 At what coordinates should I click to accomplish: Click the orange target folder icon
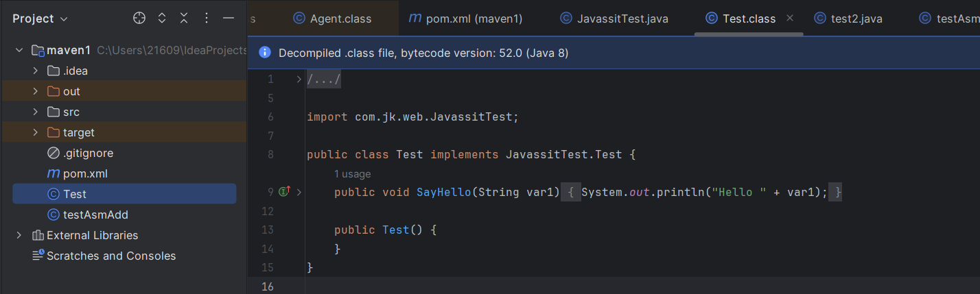tap(54, 132)
